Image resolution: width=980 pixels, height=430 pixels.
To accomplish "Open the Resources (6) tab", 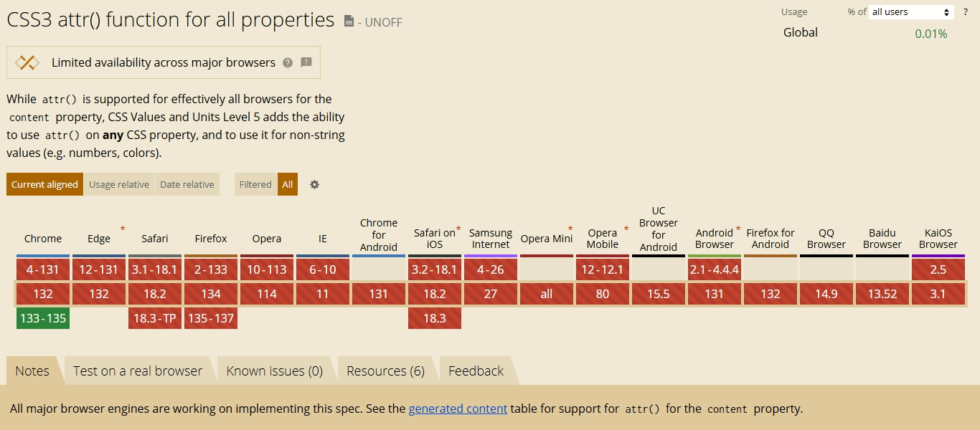I will 385,371.
